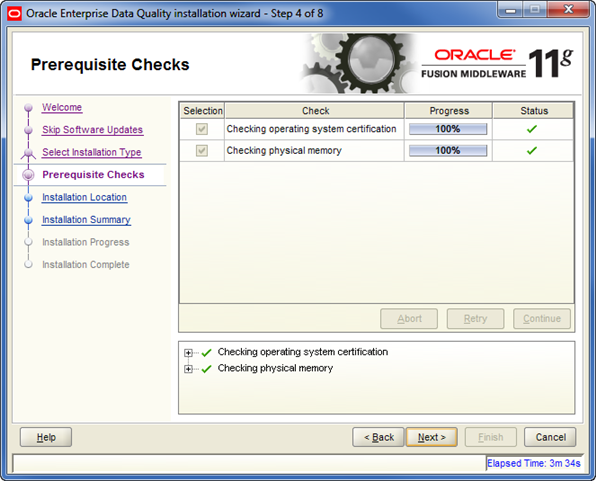Click status checkmark for operating system certification row

pyautogui.click(x=532, y=129)
